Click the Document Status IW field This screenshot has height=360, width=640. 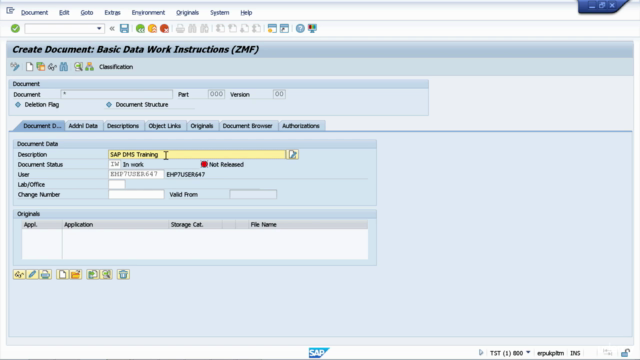[115, 164]
